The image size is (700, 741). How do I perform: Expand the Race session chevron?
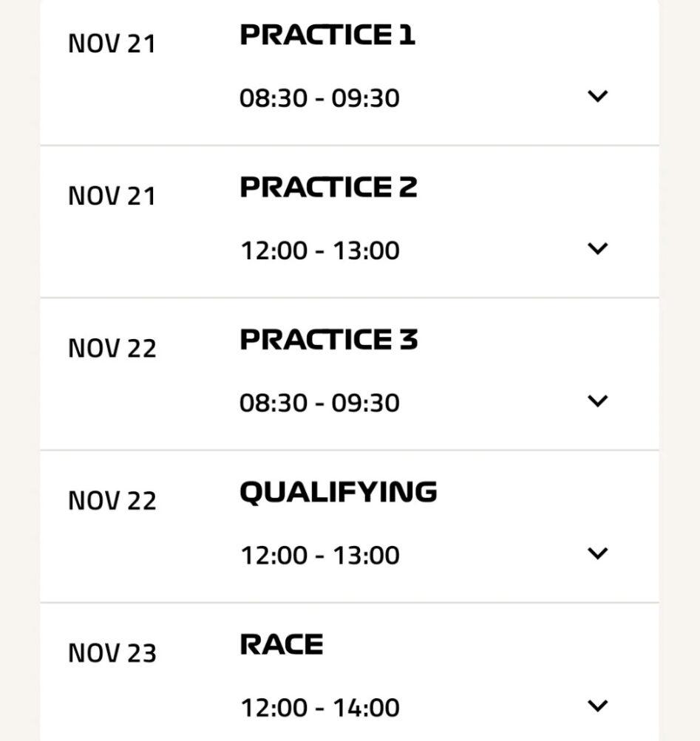pyautogui.click(x=597, y=706)
